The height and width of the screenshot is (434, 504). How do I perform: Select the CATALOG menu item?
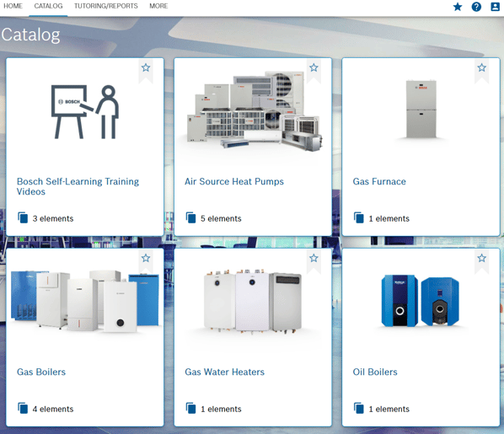48,6
